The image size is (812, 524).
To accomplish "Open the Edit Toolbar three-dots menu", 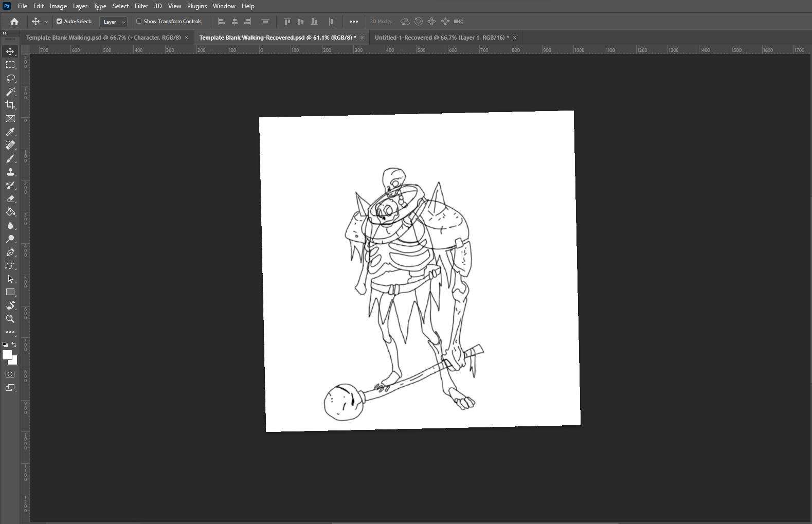I will (10, 332).
